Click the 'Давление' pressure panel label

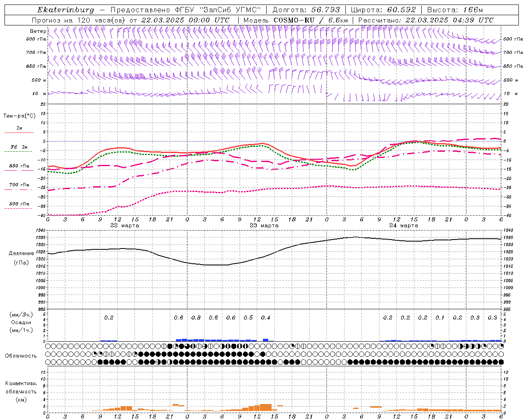tap(21, 253)
